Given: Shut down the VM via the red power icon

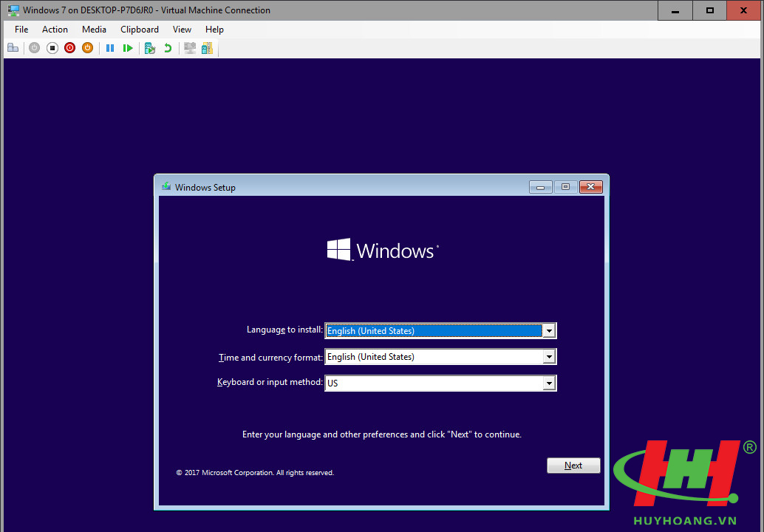Looking at the screenshot, I should 69,48.
